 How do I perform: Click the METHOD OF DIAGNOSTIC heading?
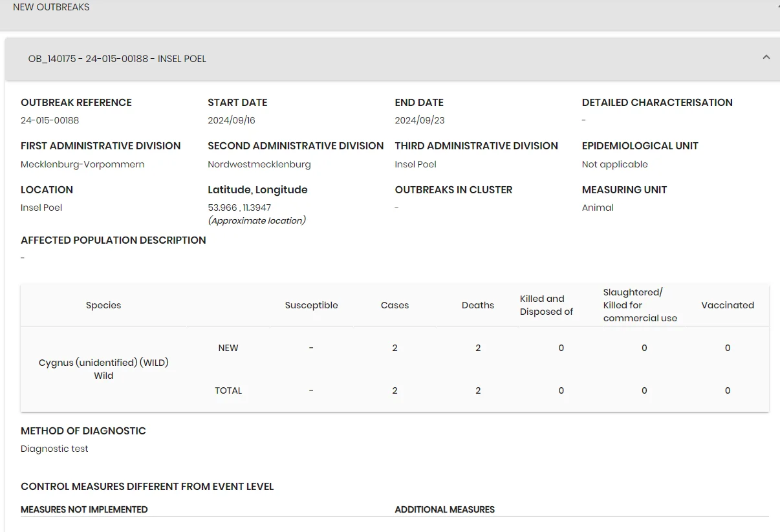click(x=83, y=431)
